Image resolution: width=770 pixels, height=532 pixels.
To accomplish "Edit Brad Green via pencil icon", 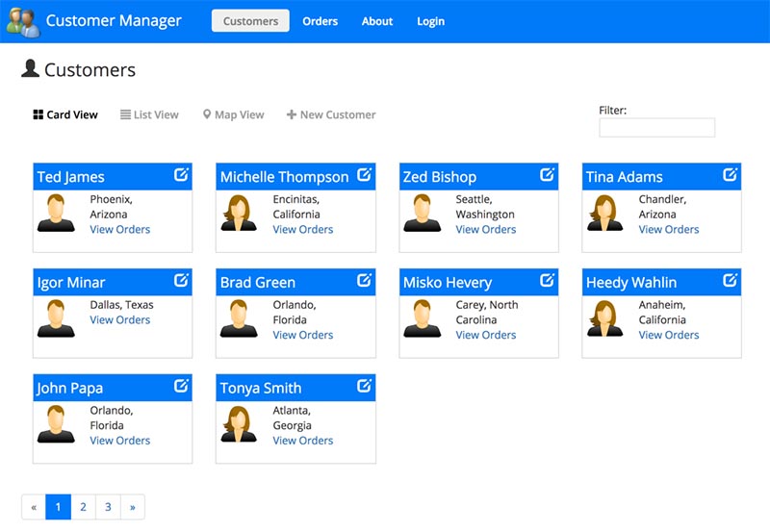I will pos(364,280).
